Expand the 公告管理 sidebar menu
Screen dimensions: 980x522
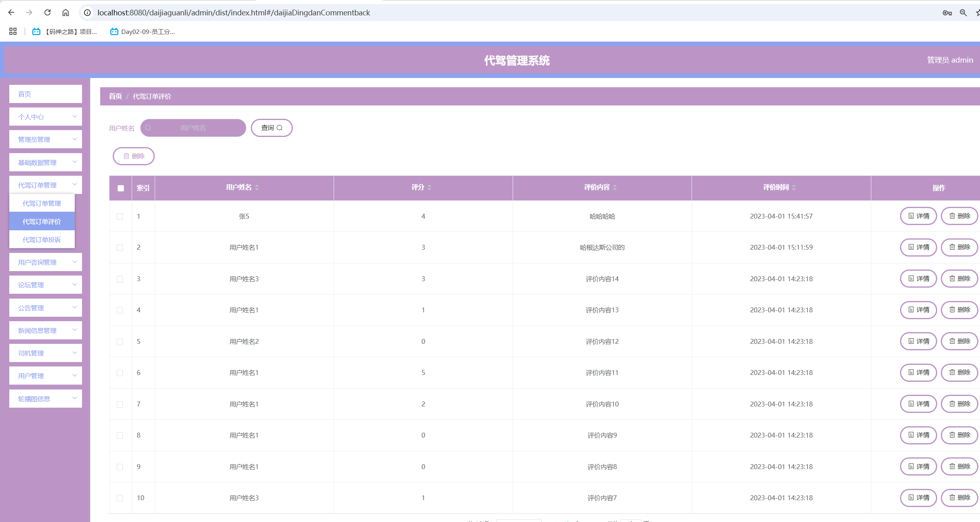pos(46,308)
